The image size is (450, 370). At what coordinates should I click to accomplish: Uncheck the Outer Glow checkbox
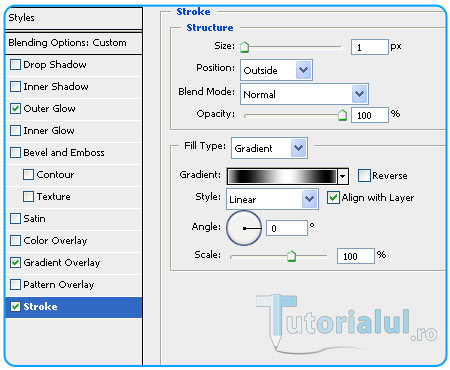point(15,108)
